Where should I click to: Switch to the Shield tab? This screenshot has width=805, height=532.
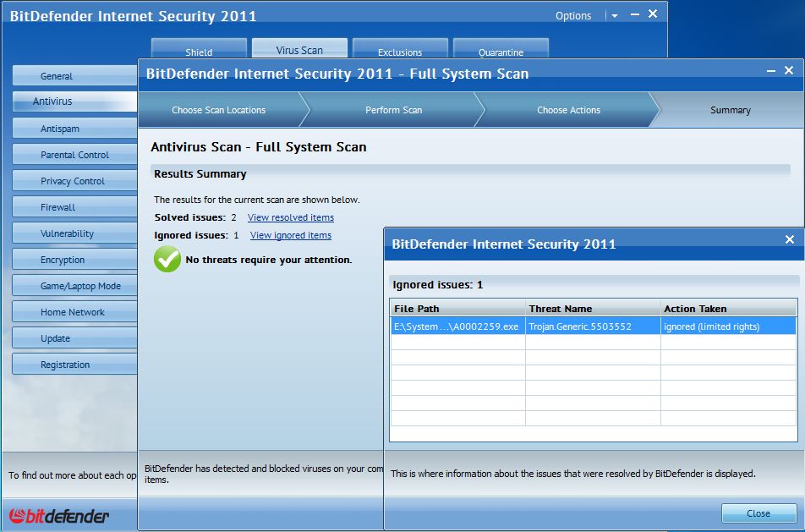pos(199,49)
